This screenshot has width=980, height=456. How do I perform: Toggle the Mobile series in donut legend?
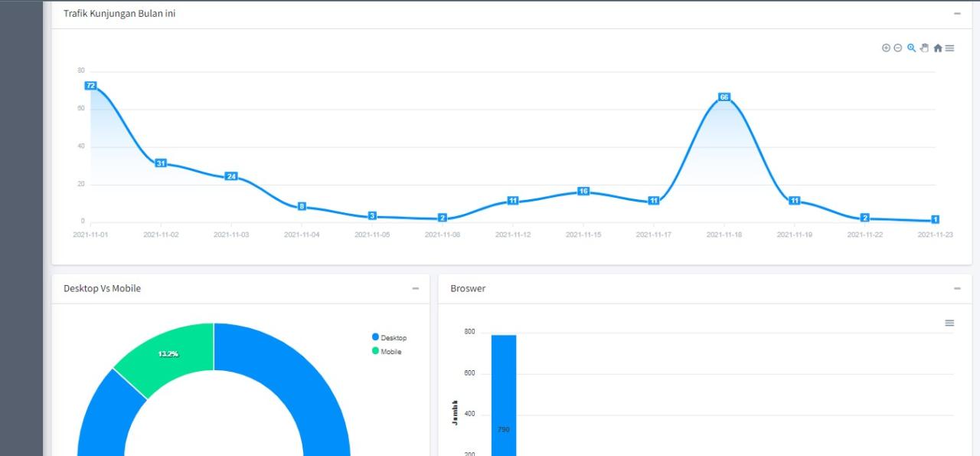pos(387,351)
